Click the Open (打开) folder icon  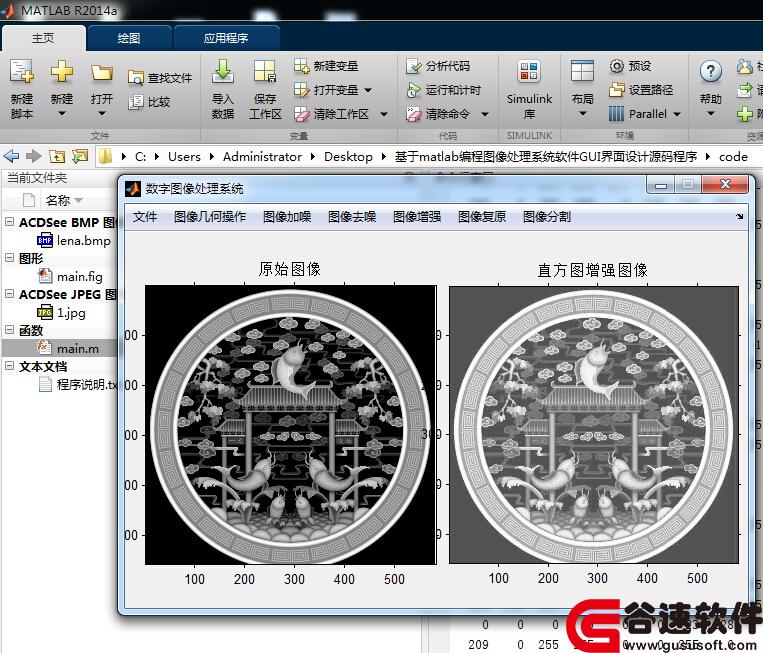(102, 73)
